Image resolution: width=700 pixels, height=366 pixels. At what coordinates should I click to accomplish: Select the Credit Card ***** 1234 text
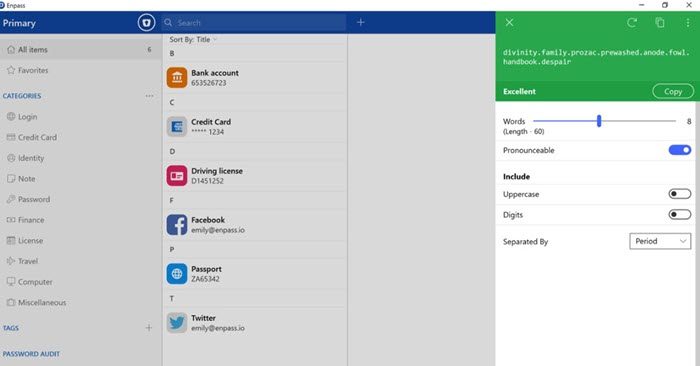pyautogui.click(x=208, y=132)
